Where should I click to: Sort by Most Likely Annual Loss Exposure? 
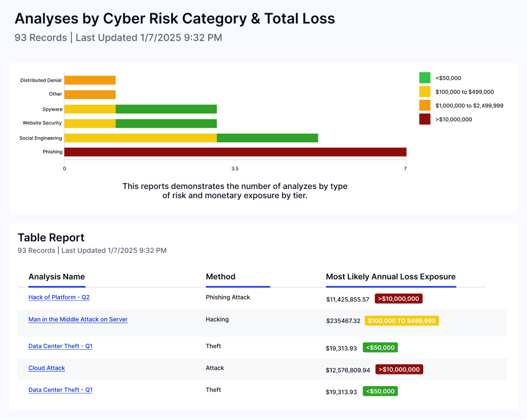click(390, 277)
